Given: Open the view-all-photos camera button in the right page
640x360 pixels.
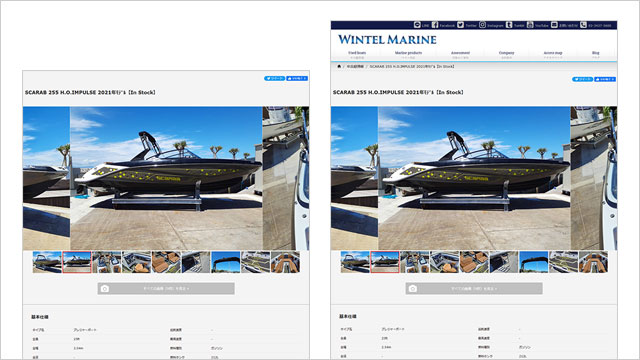Looking at the screenshot, I should 474,289.
